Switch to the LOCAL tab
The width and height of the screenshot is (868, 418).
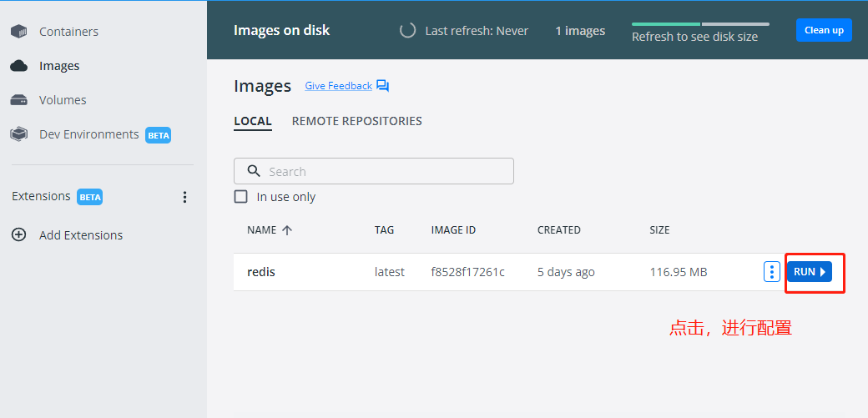click(253, 121)
